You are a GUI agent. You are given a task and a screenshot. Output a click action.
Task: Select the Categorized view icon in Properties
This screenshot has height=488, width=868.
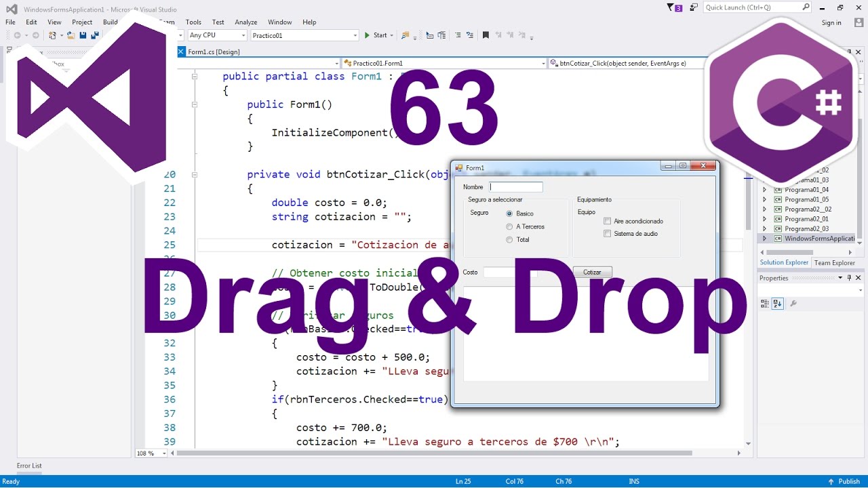coord(765,304)
